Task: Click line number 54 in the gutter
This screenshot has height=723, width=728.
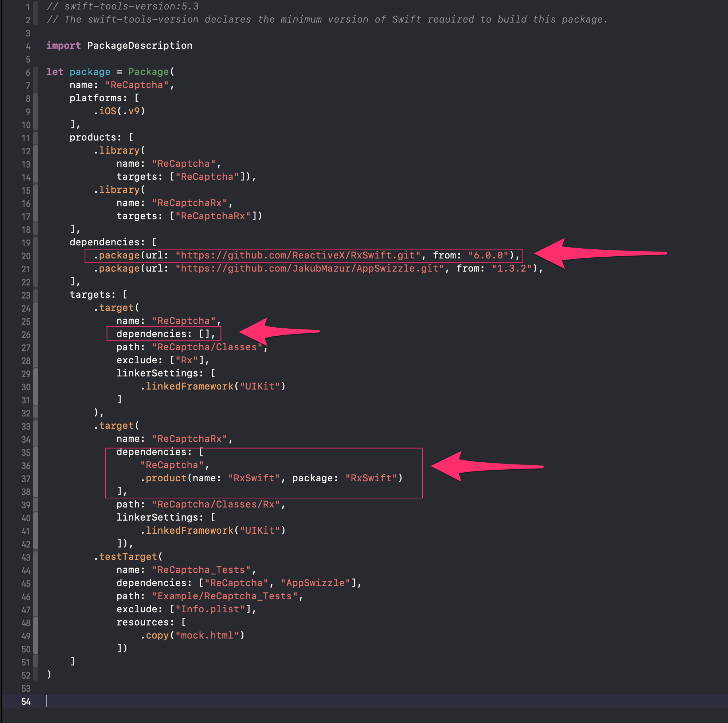Action: [x=26, y=702]
